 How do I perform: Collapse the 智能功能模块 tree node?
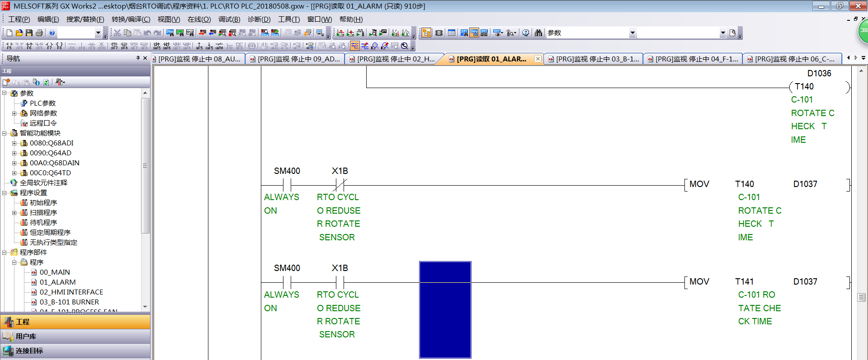[5, 133]
